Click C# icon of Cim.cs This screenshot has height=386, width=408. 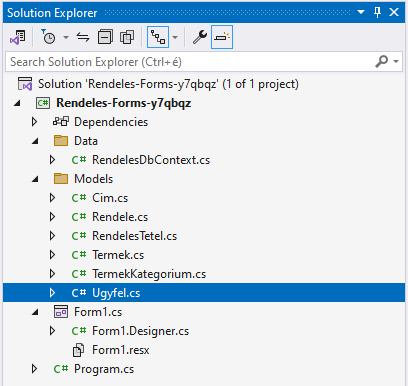tap(79, 198)
